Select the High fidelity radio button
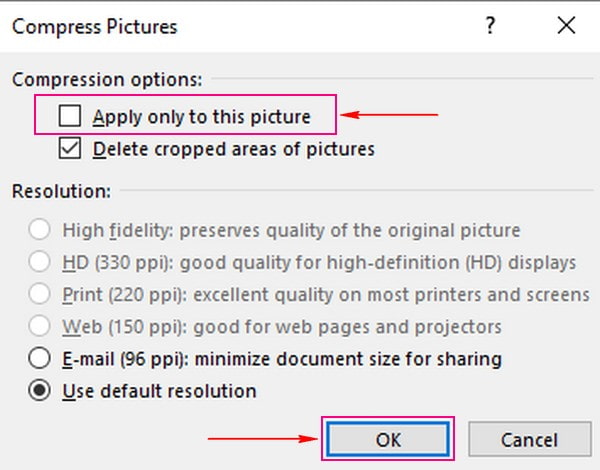Image resolution: width=600 pixels, height=470 pixels. coord(41,230)
